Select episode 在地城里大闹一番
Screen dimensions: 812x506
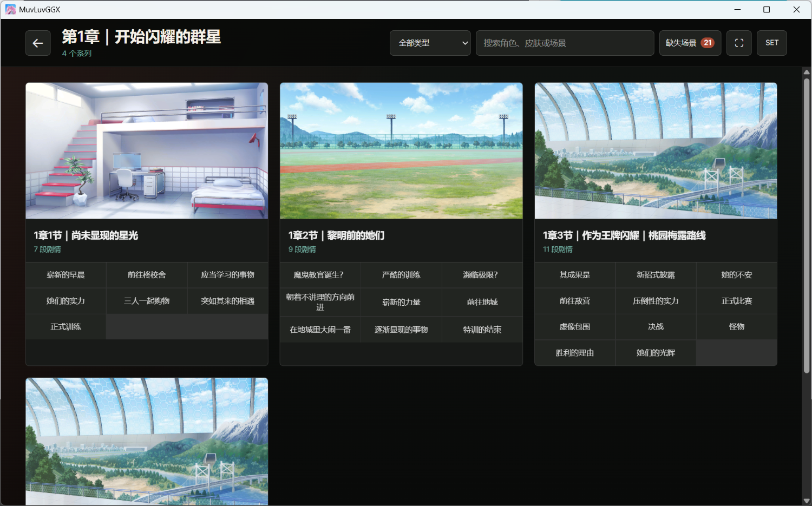point(320,330)
